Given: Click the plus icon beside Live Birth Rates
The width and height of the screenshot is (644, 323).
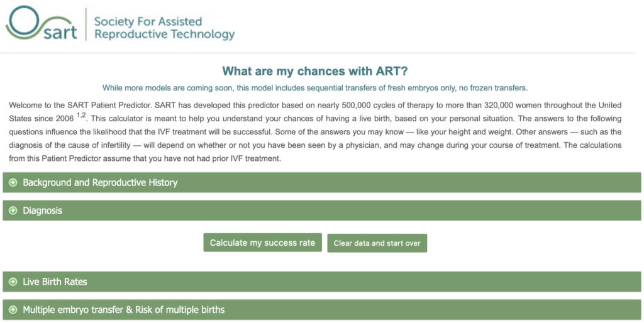Looking at the screenshot, I should pyautogui.click(x=13, y=282).
